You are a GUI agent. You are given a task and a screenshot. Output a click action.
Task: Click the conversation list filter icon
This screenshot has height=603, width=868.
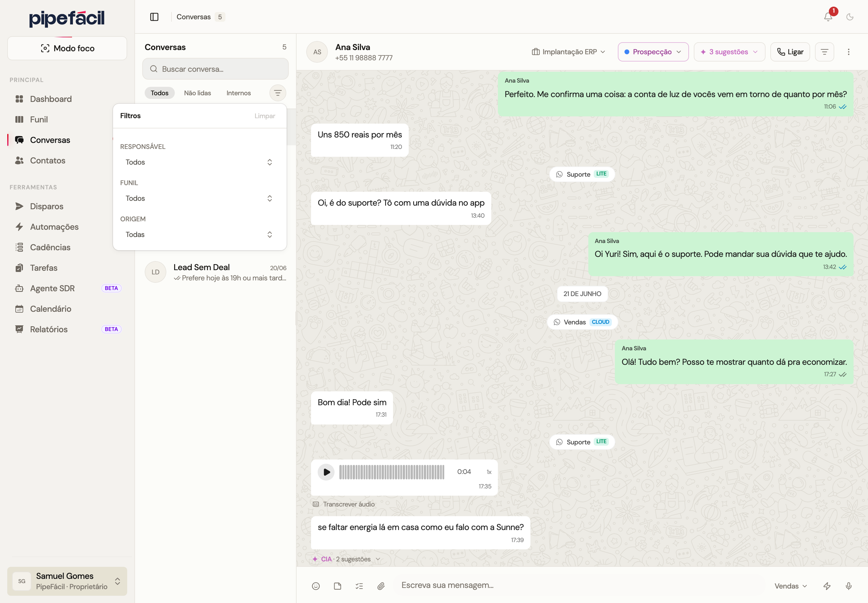tap(278, 93)
